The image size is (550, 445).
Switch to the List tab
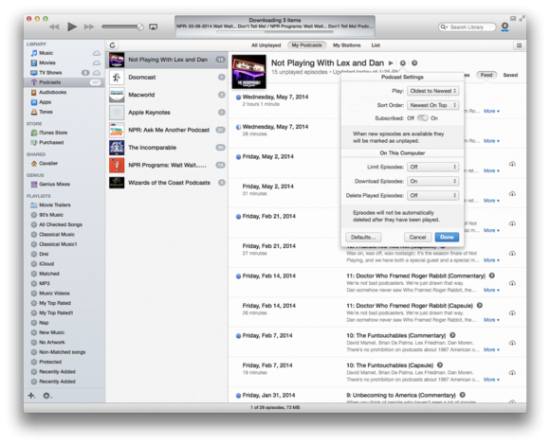(x=376, y=45)
